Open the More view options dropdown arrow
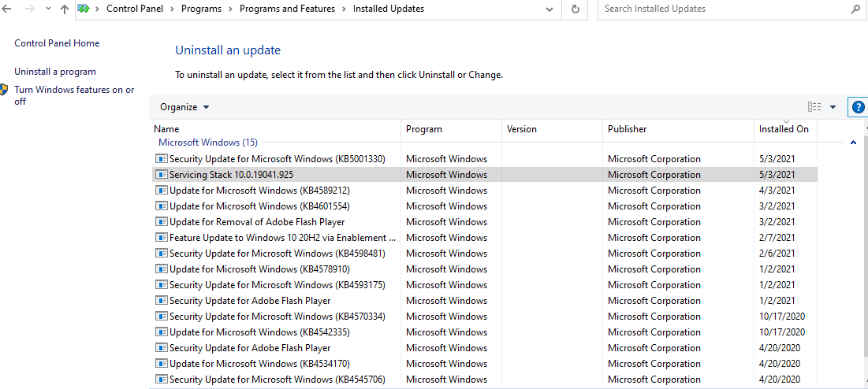Viewport: 868px width, 389px height. [x=833, y=107]
